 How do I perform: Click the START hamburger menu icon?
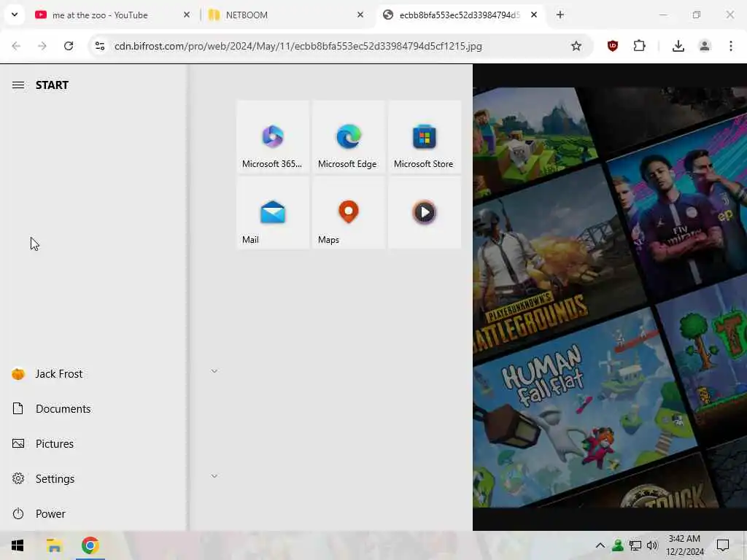coord(18,85)
